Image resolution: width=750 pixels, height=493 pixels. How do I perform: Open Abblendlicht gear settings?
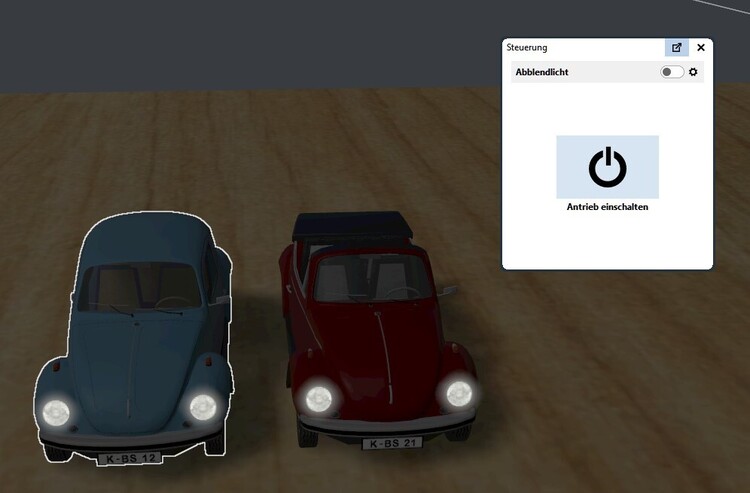(x=693, y=72)
